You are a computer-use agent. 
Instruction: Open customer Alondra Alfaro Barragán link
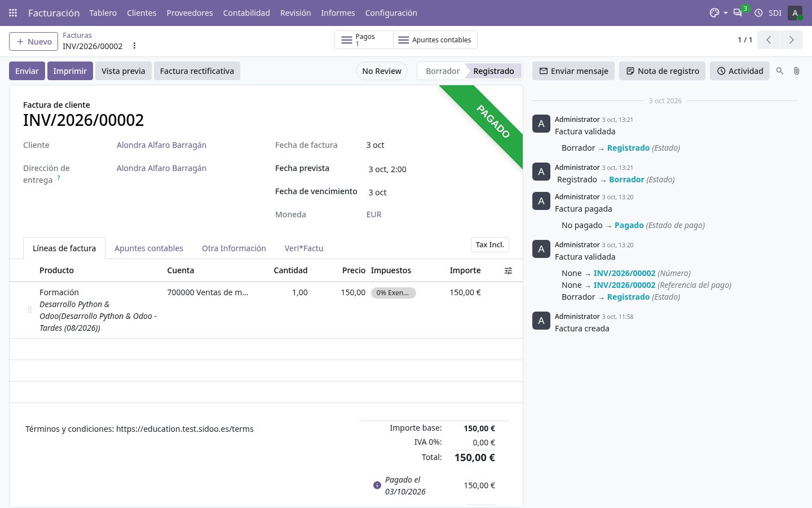tap(161, 145)
